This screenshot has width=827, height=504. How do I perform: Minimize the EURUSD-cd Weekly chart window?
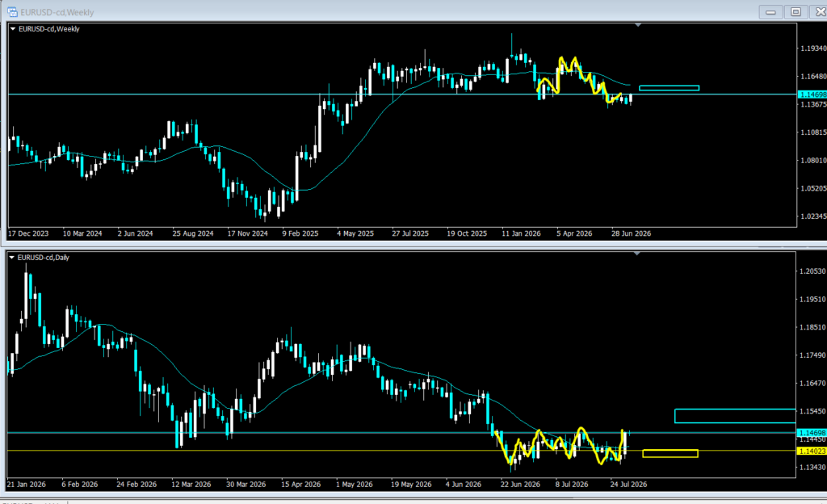(770, 11)
